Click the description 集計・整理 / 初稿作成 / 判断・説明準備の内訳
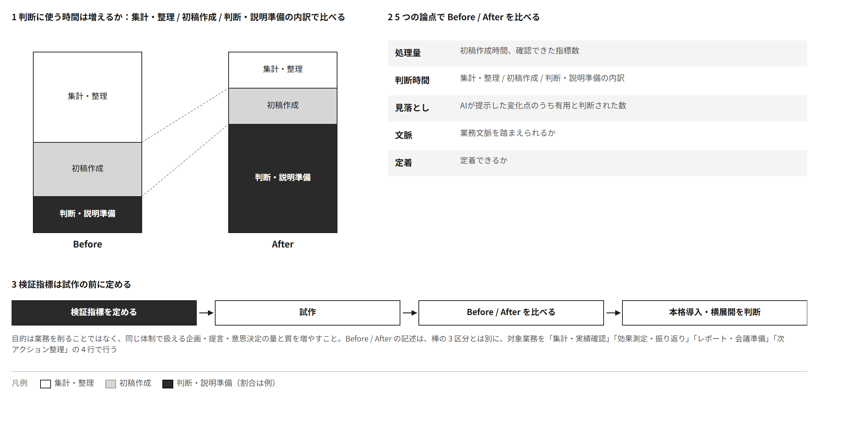Image resolution: width=868 pixels, height=422 pixels. (x=542, y=78)
